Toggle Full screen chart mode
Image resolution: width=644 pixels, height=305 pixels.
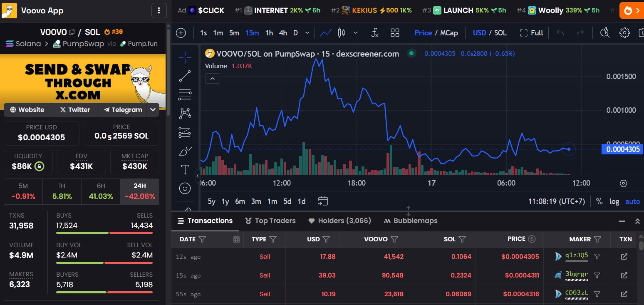pos(532,33)
